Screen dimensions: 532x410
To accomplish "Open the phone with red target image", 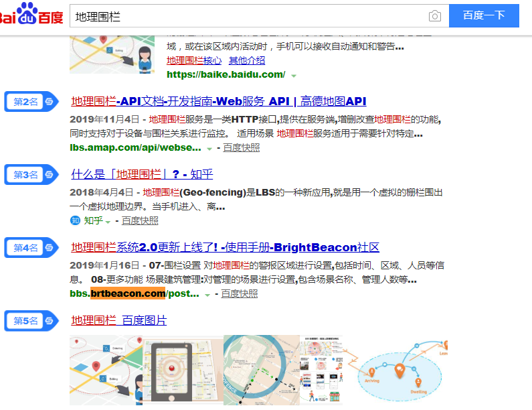I will click(183, 370).
